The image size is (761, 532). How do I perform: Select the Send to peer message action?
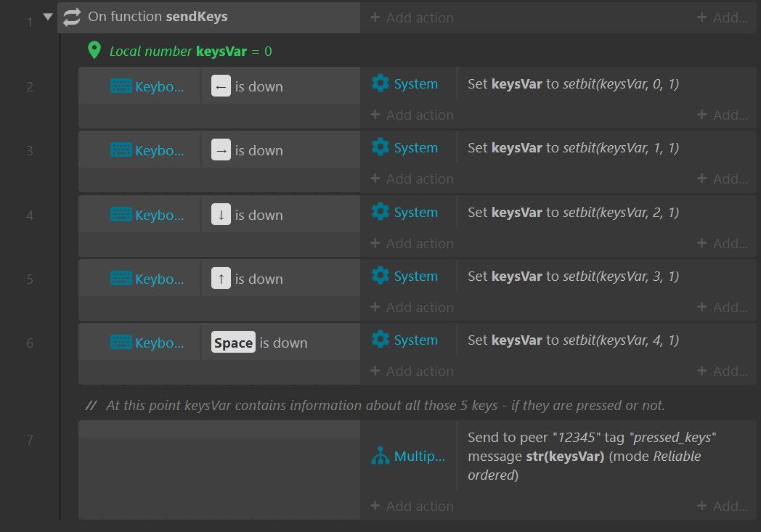592,456
